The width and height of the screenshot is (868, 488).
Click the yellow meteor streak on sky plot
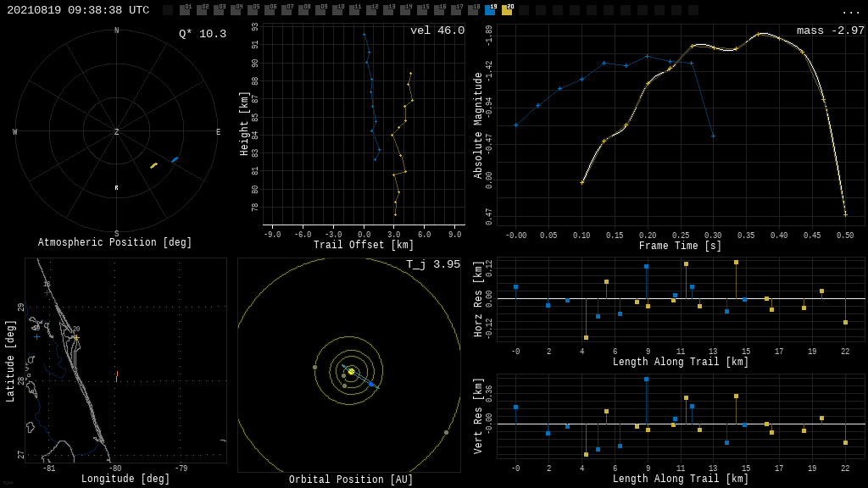click(153, 165)
